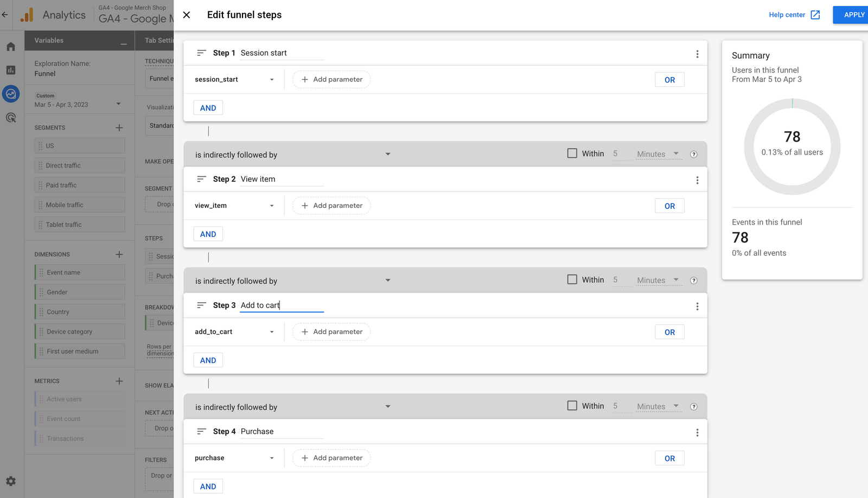Select the Home icon in the left sidebar
The width and height of the screenshot is (868, 498).
(x=11, y=46)
